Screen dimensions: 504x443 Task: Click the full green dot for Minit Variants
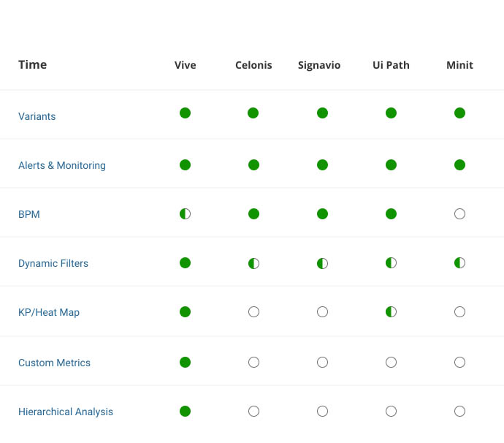pyautogui.click(x=459, y=113)
